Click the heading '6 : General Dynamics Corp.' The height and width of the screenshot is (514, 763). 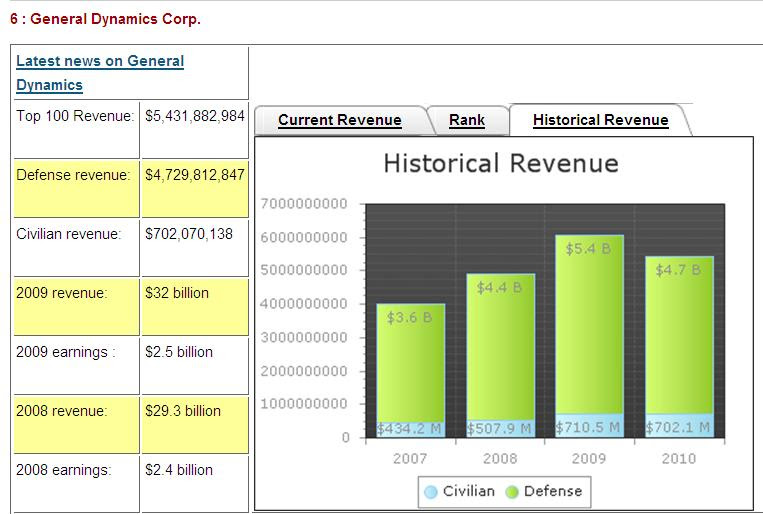pyautogui.click(x=105, y=19)
